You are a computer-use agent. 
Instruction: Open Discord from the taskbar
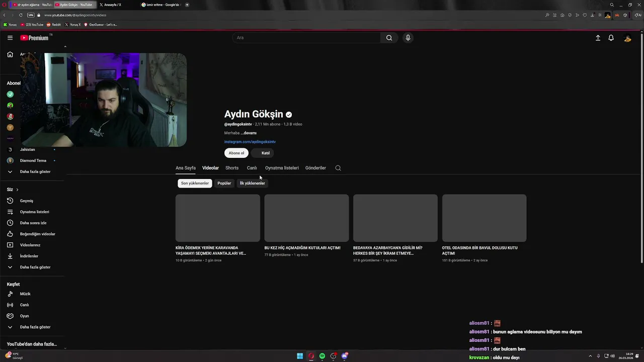pyautogui.click(x=345, y=356)
